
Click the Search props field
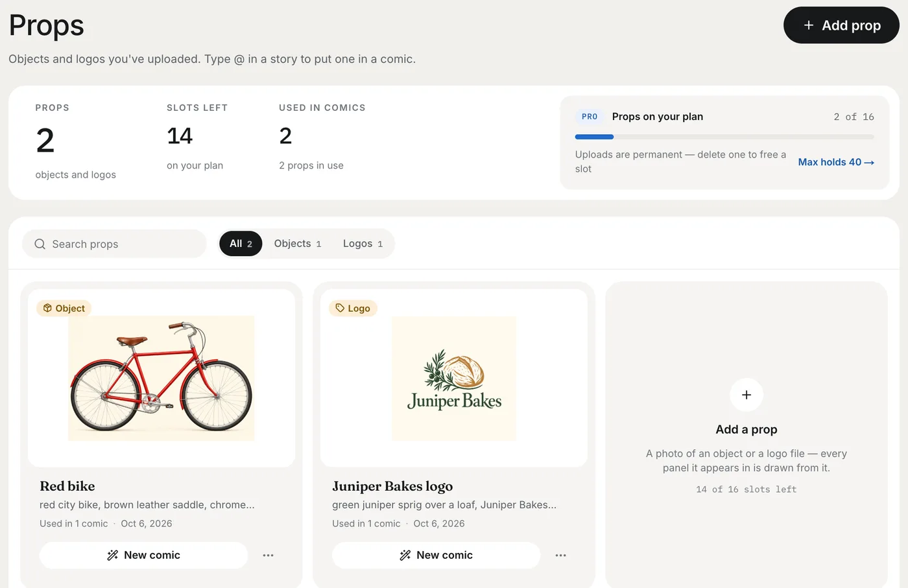tap(114, 244)
